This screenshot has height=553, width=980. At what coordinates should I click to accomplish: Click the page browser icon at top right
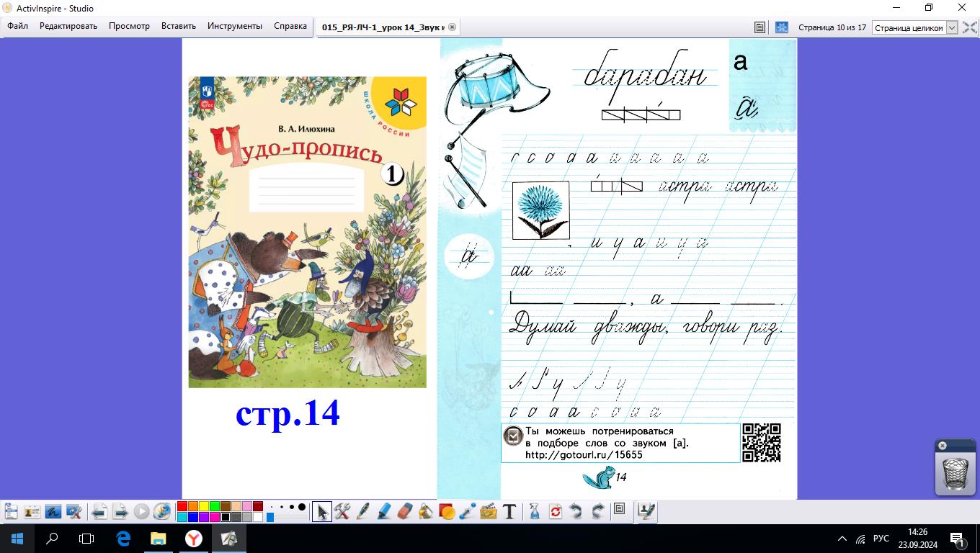pos(759,27)
